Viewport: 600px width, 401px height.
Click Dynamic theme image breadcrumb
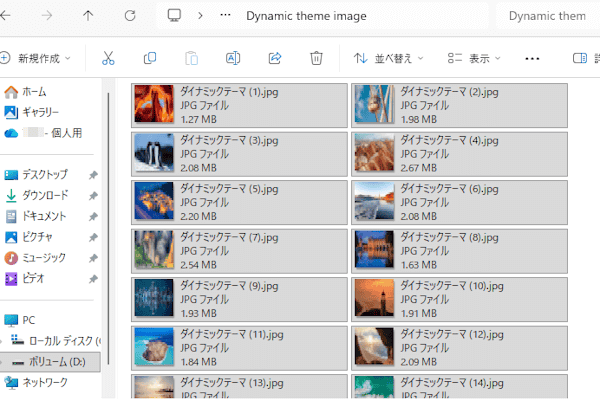tap(306, 16)
